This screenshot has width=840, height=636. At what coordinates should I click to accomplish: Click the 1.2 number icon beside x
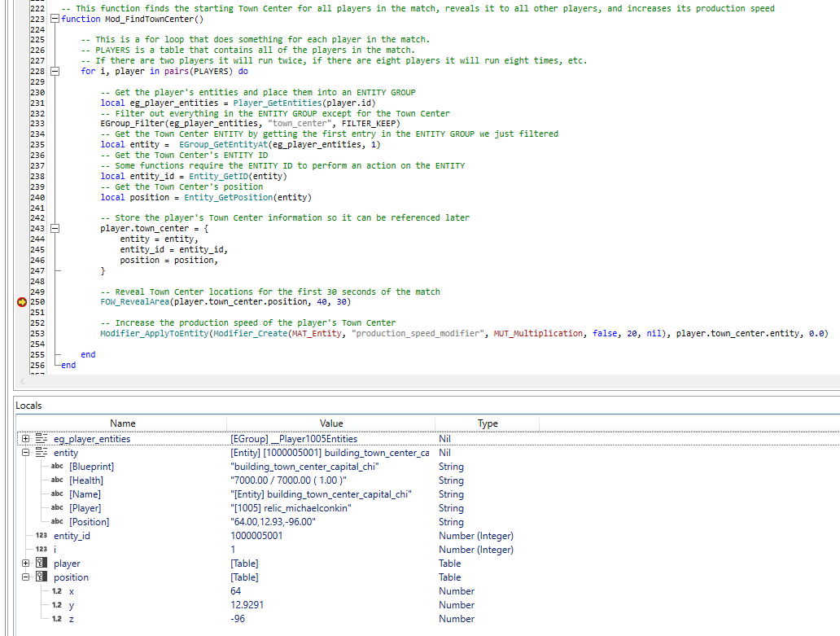point(57,591)
